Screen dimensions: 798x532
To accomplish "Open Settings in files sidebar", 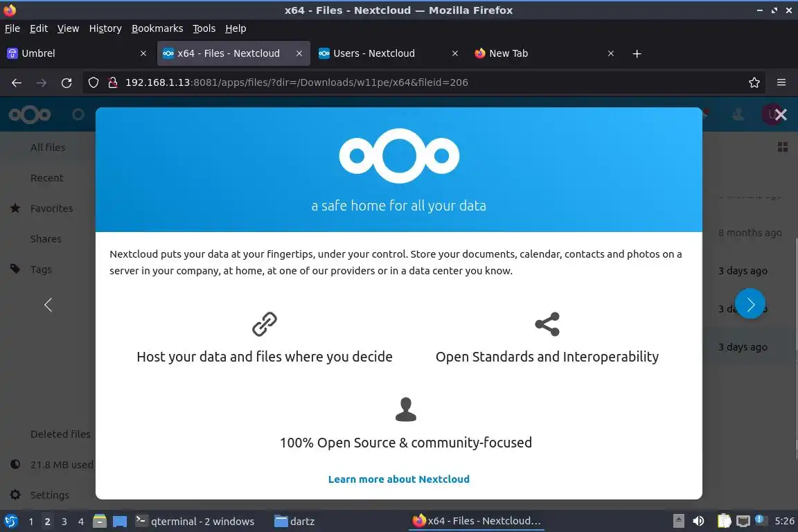I will (x=49, y=495).
